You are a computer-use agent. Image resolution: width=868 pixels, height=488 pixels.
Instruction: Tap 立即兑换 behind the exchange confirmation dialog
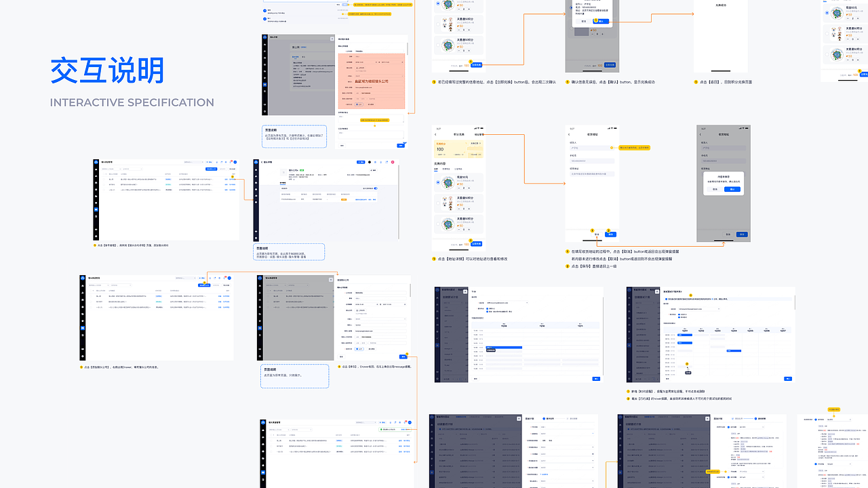click(x=610, y=64)
